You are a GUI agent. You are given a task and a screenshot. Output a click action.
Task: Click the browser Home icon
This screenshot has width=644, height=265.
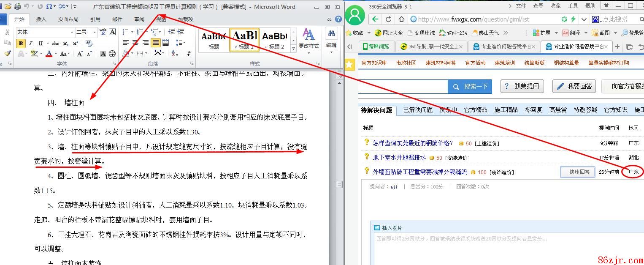pos(401,19)
